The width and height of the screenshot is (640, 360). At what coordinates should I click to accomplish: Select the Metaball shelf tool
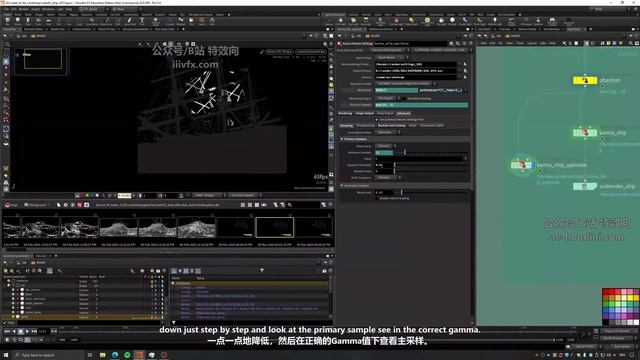pos(181,20)
